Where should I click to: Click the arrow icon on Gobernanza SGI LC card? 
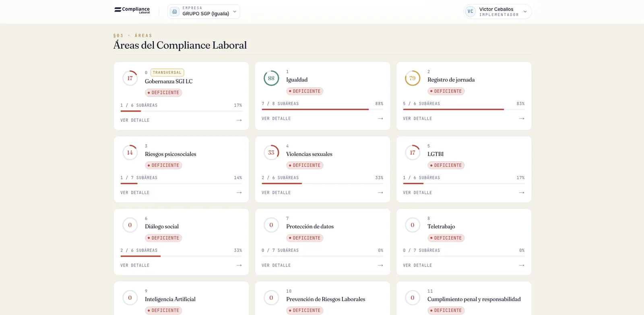pyautogui.click(x=239, y=120)
